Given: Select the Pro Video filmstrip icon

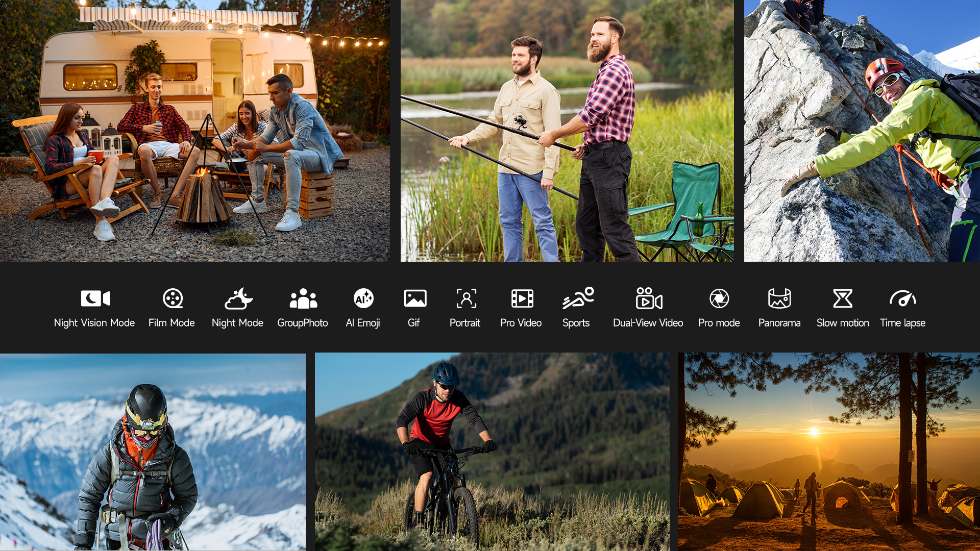Looking at the screenshot, I should (522, 298).
